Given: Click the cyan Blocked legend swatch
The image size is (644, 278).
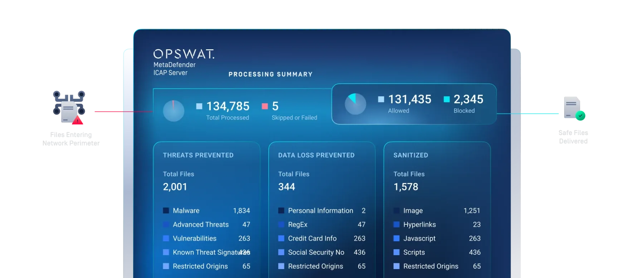Looking at the screenshot, I should click(447, 99).
